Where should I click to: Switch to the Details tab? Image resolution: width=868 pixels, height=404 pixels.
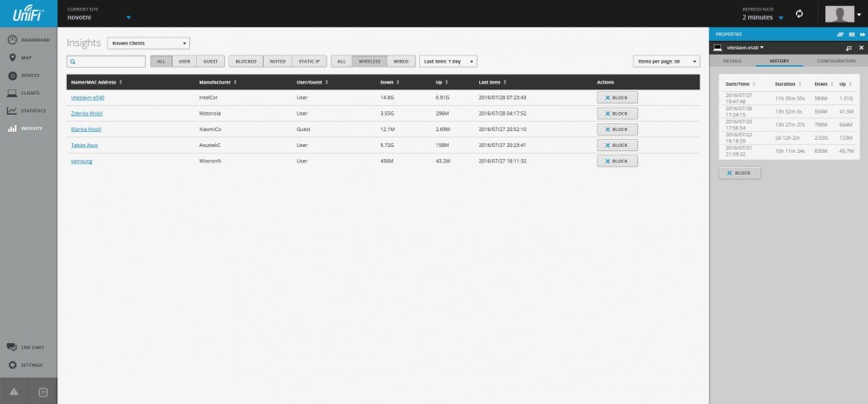(732, 61)
